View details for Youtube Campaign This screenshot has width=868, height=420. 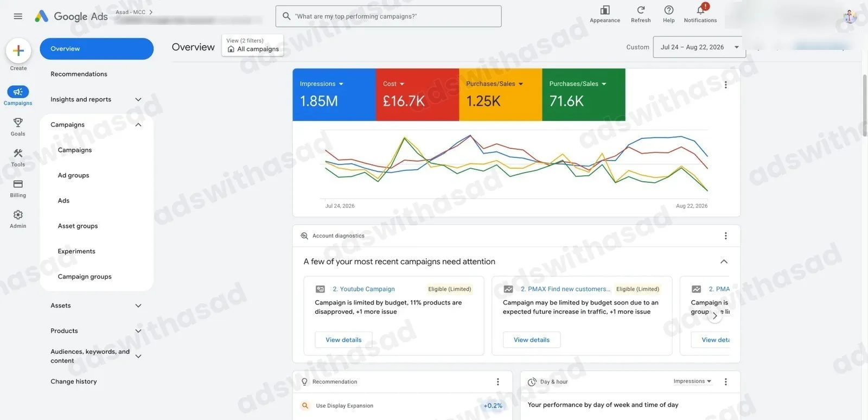343,340
